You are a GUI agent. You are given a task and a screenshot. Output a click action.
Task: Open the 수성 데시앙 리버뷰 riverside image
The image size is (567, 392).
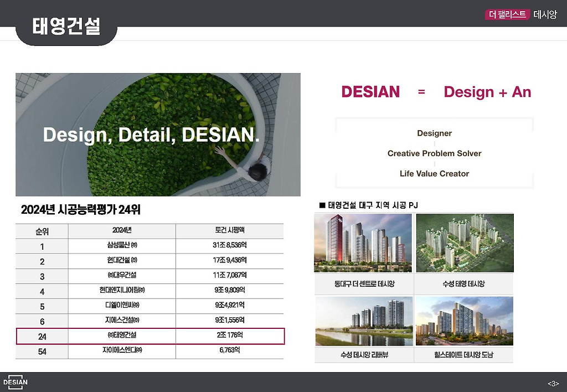click(x=364, y=321)
